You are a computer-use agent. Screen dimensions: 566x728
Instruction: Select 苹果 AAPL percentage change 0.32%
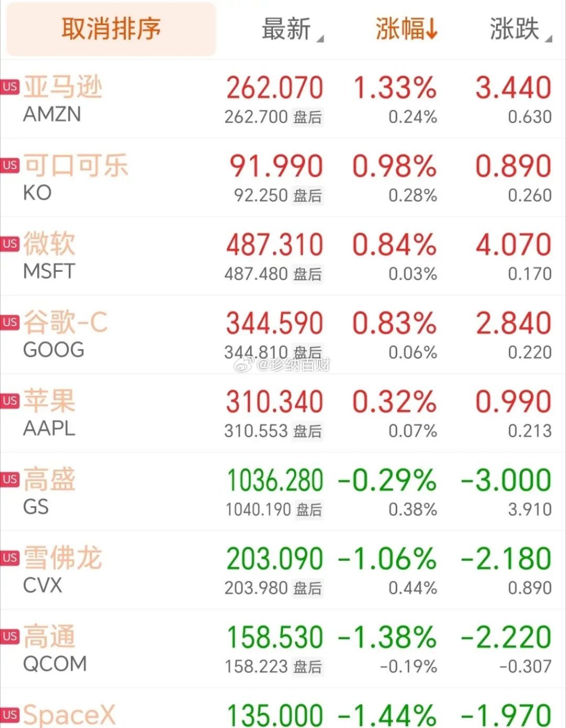(394, 402)
